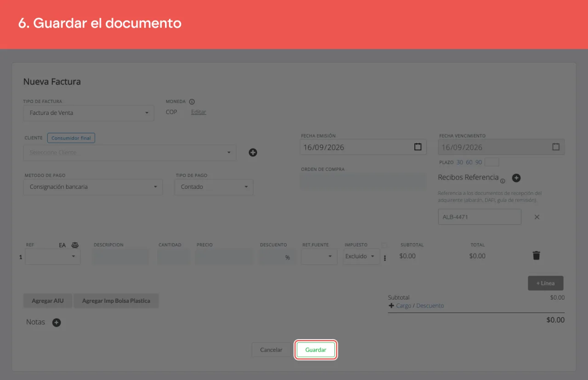Toggle the Impuesto header checkbox
The width and height of the screenshot is (588, 380).
click(384, 245)
